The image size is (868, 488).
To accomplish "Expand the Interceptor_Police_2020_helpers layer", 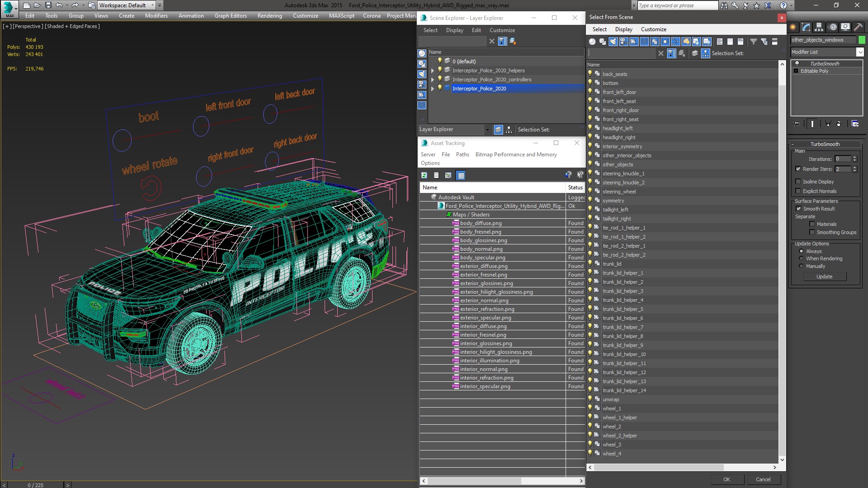I will 433,70.
